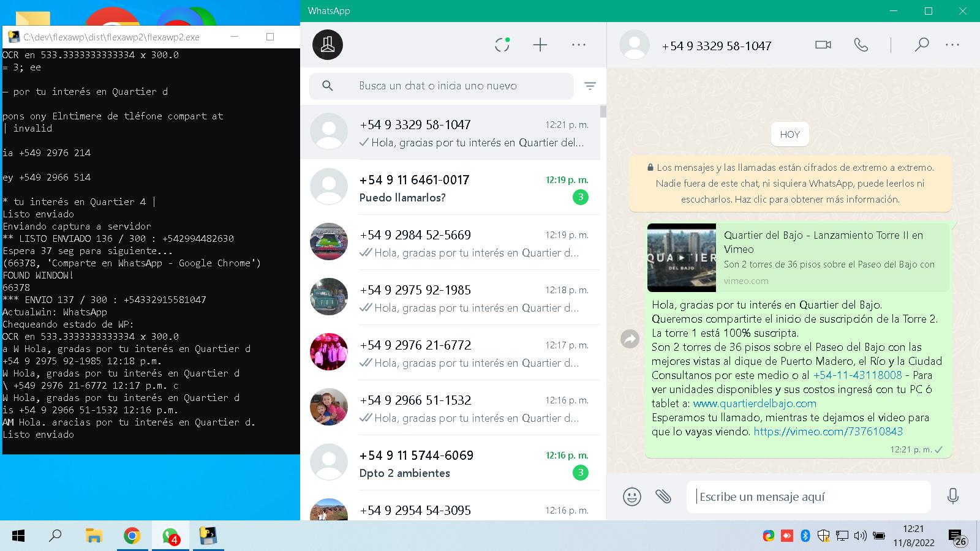Open the contact avatar in chat header
980x551 pixels.
click(x=635, y=45)
